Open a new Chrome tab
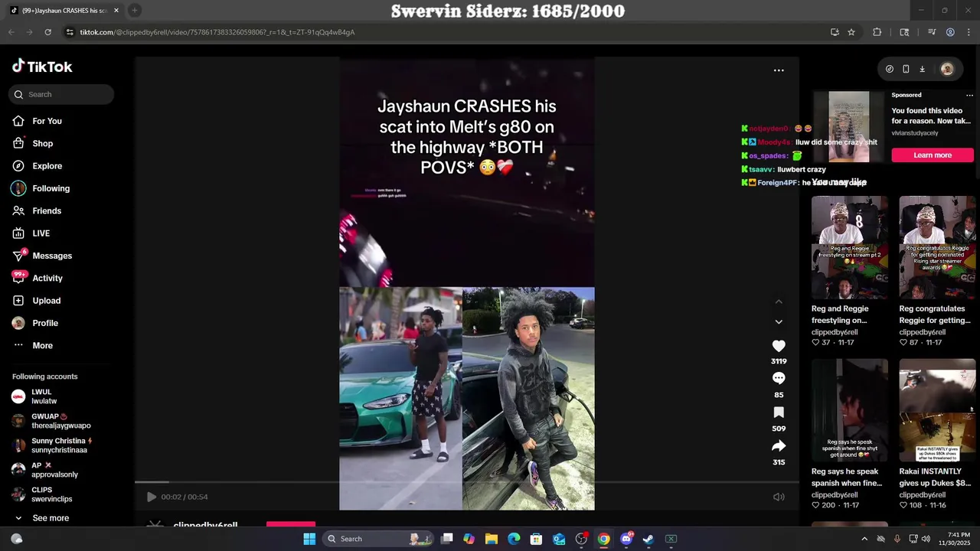This screenshot has width=980, height=551. [x=135, y=11]
